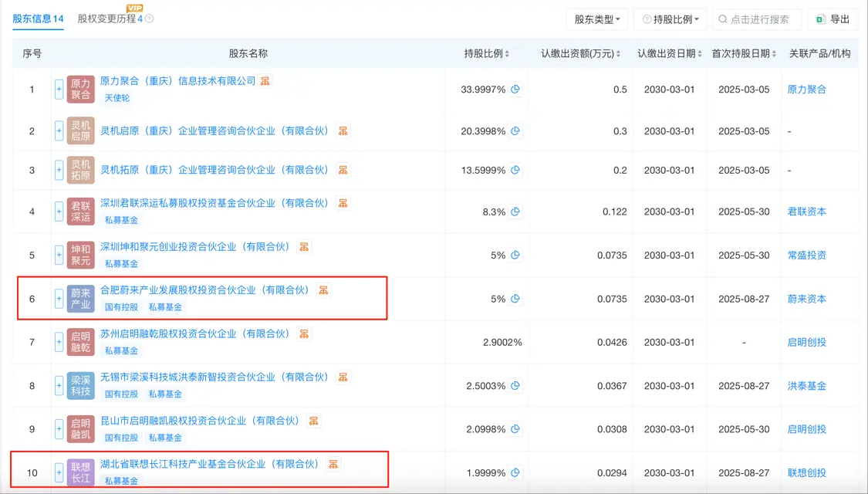Open the equity structure icon beside 原力聚合（重庆）信息技术有限公司

click(x=265, y=80)
